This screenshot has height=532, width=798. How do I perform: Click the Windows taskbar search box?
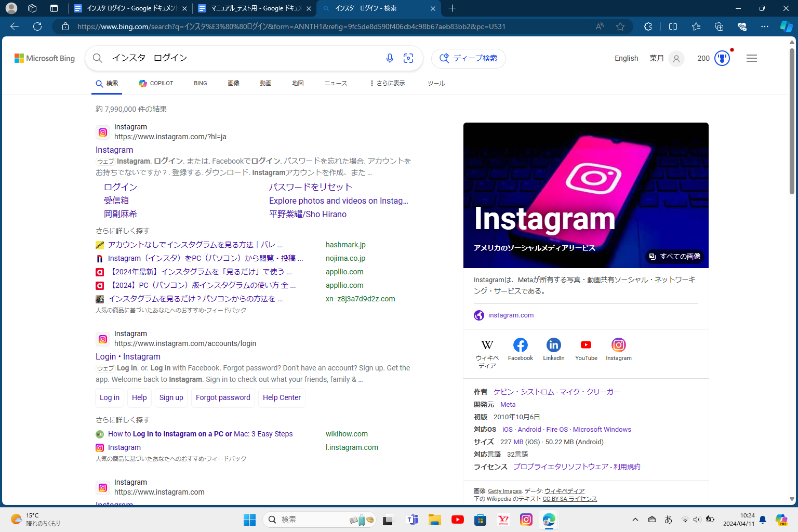[x=320, y=520]
